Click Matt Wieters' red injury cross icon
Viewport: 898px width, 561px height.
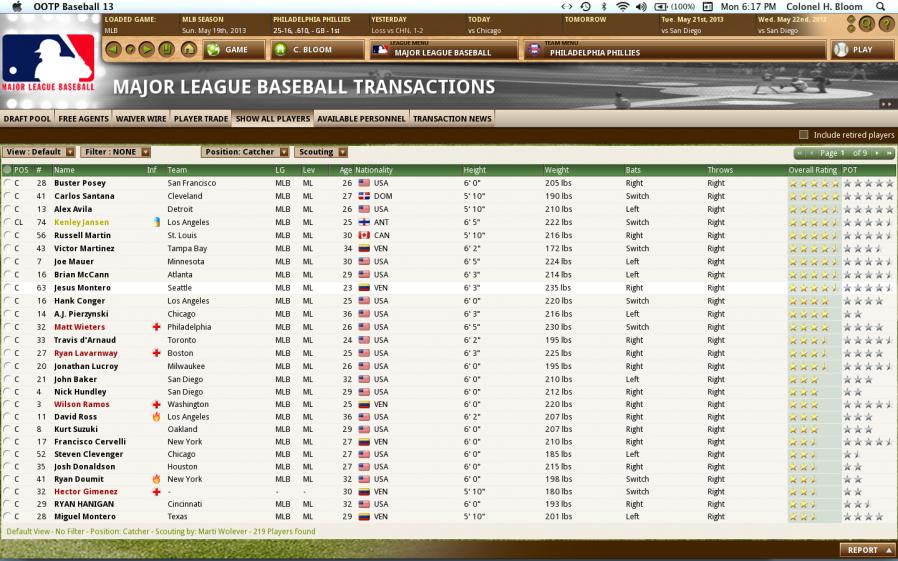(156, 327)
